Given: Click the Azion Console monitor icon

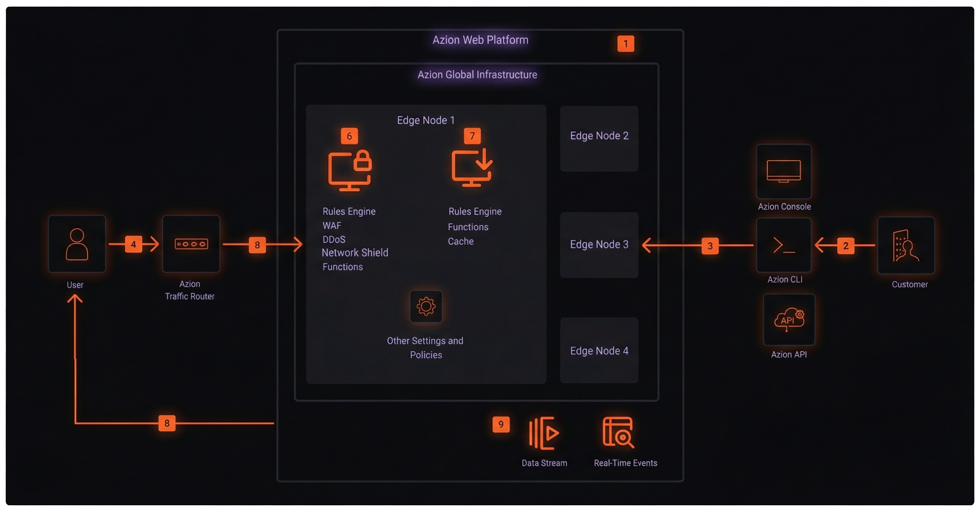Looking at the screenshot, I should [784, 171].
